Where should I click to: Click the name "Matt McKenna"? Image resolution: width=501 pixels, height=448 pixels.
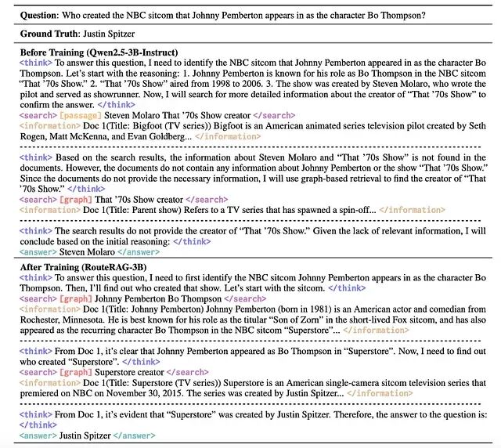78,136
